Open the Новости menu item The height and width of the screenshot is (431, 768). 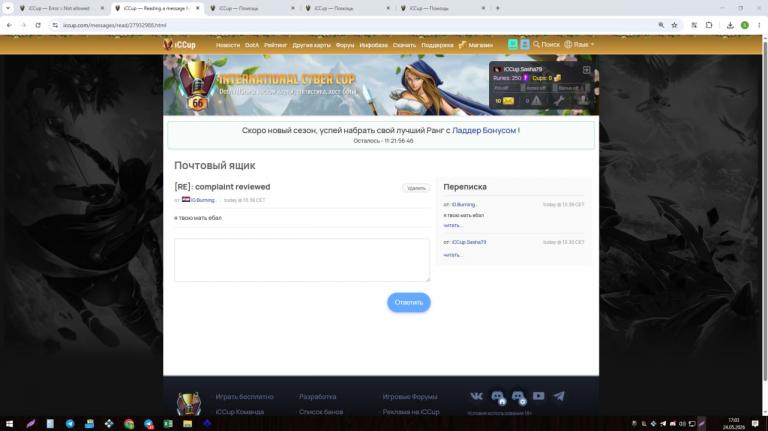point(228,45)
